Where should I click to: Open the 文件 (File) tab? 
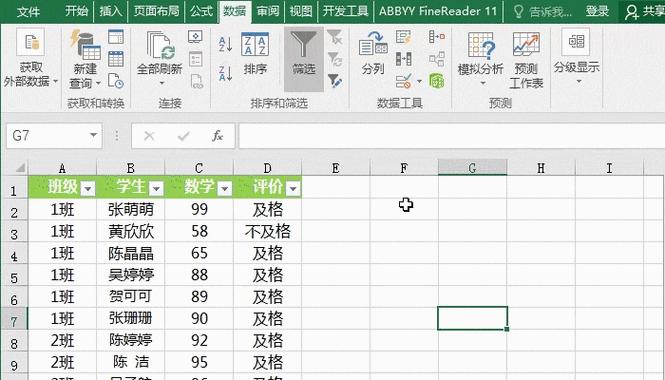click(28, 11)
